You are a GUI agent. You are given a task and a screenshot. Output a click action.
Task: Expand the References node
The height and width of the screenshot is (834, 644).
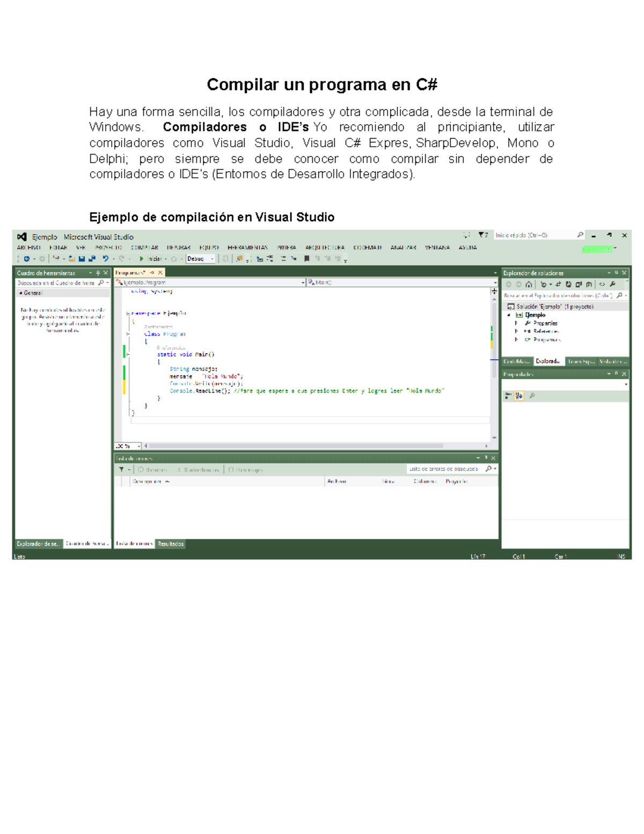pos(516,331)
